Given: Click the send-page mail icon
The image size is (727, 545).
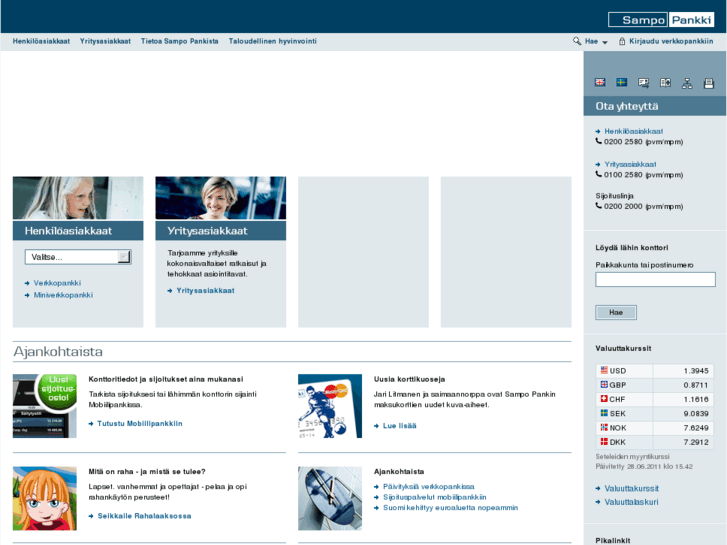Looking at the screenshot, I should 643,83.
